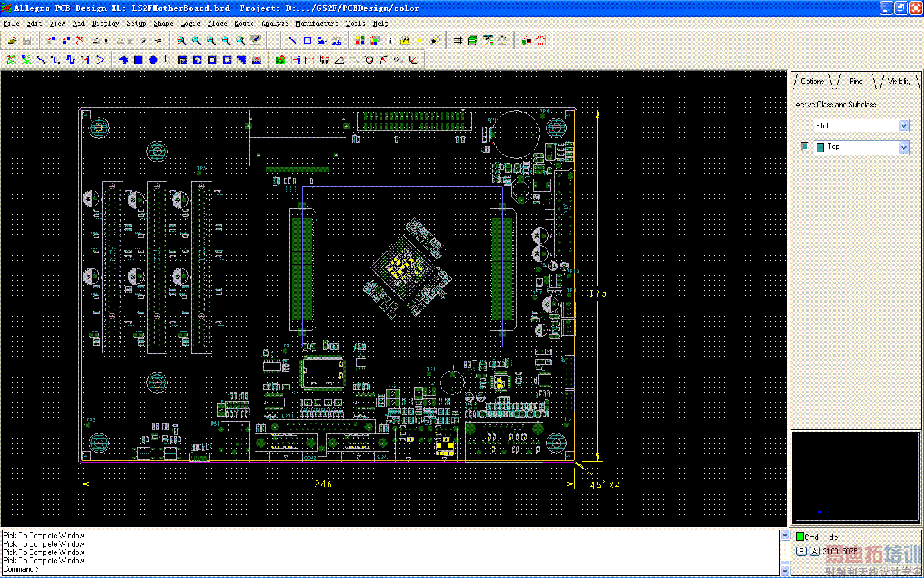Click the unrats all crossed-lines icon

coord(12,60)
